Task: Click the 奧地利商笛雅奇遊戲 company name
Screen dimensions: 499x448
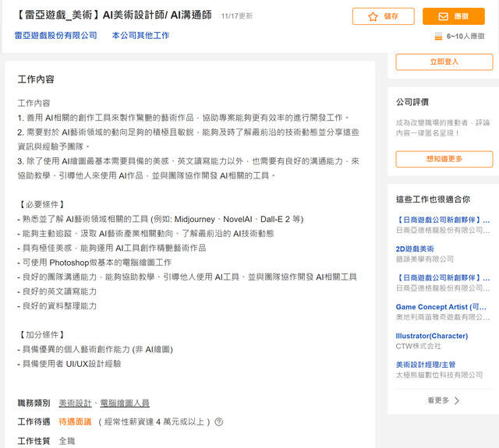Action: click(x=443, y=317)
